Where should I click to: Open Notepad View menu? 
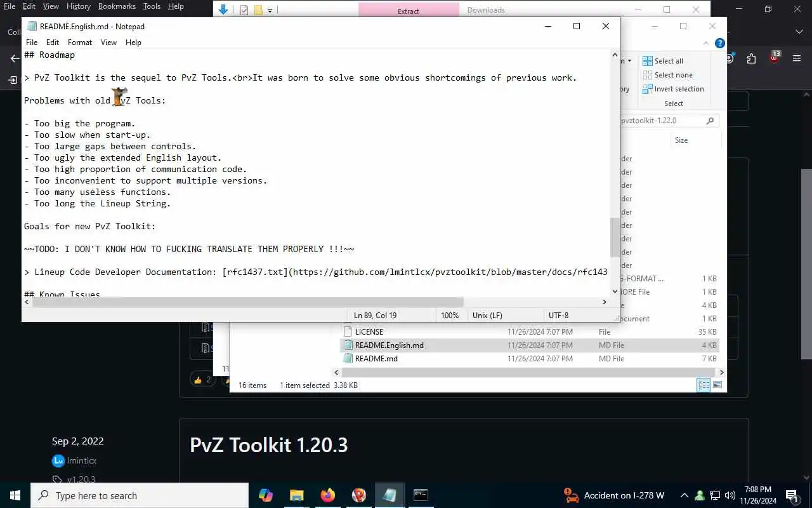click(x=108, y=43)
